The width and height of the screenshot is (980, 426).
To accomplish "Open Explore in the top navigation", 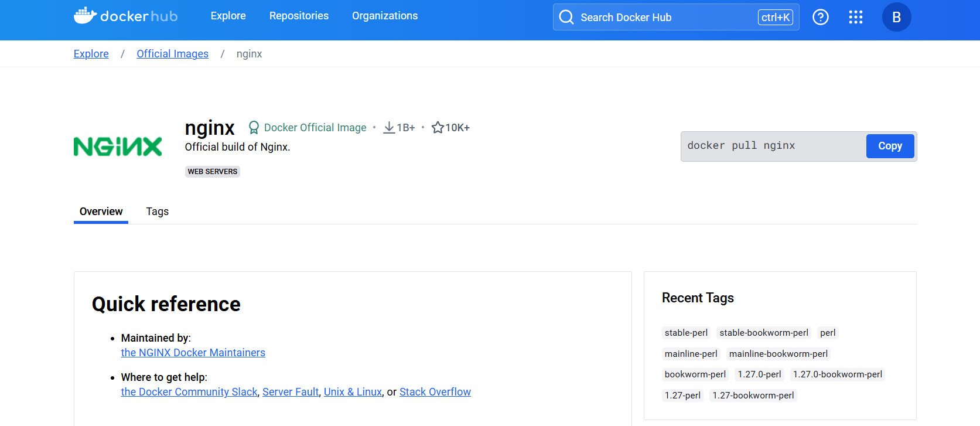I will point(228,16).
